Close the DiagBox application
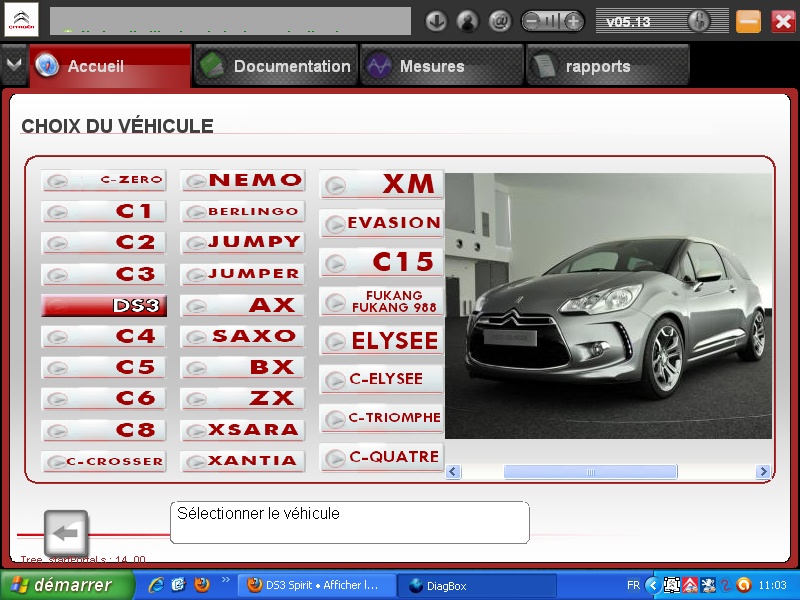 click(x=783, y=21)
